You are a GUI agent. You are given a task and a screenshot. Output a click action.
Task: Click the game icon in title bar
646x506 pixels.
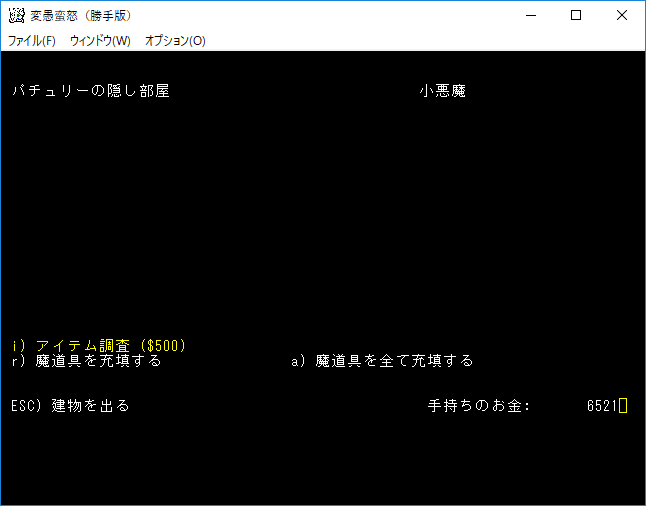[16, 15]
